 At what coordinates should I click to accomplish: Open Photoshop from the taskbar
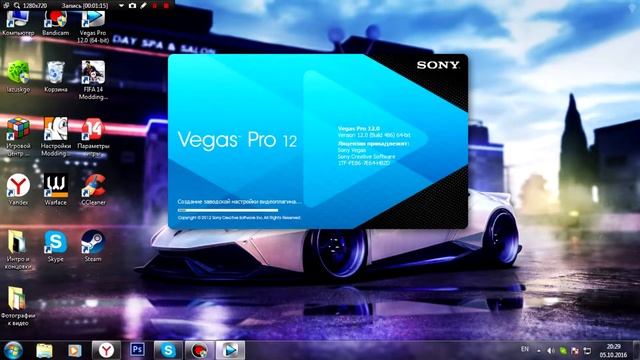[137, 350]
